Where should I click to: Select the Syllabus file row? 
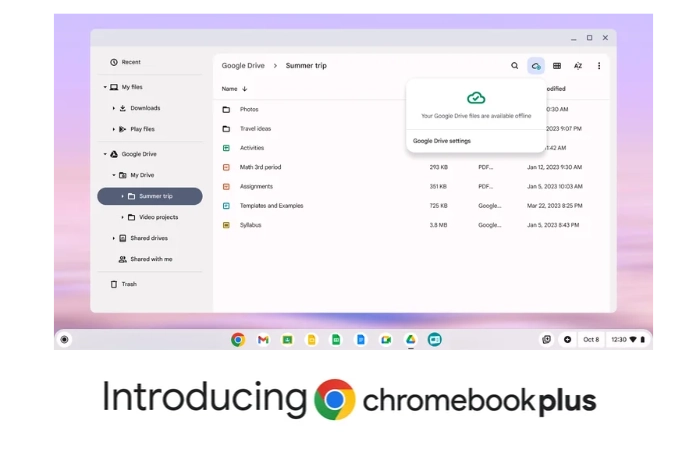click(411, 225)
